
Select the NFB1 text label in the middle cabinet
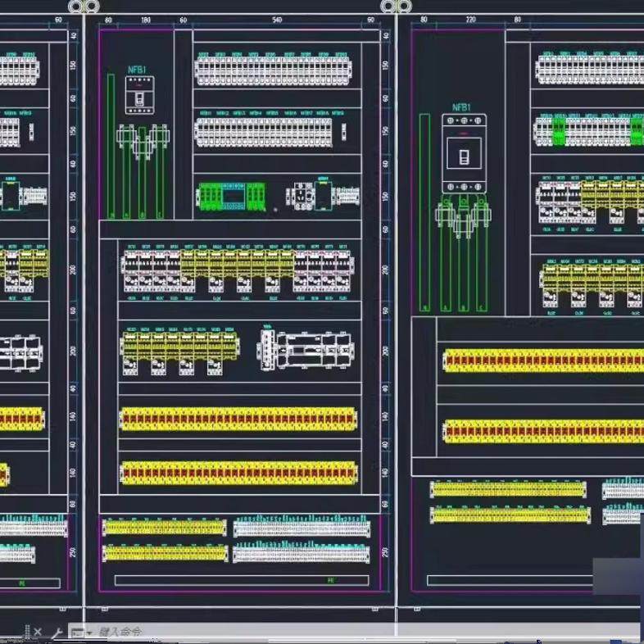coord(137,70)
